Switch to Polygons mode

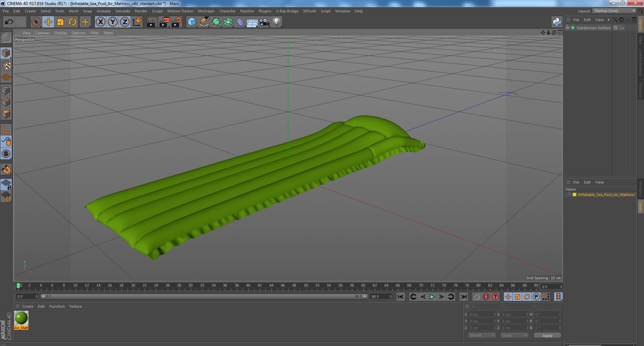pyautogui.click(x=6, y=114)
